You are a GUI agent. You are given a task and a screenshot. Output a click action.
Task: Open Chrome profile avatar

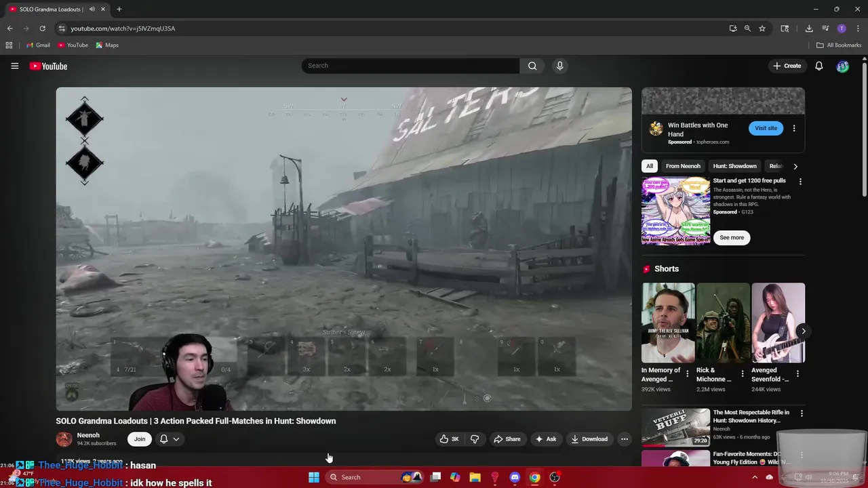point(842,28)
